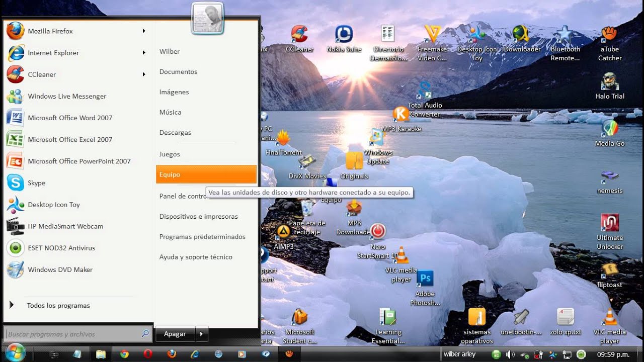
Task: Open Desktop Icon Toy in Start menu
Action: point(78,205)
